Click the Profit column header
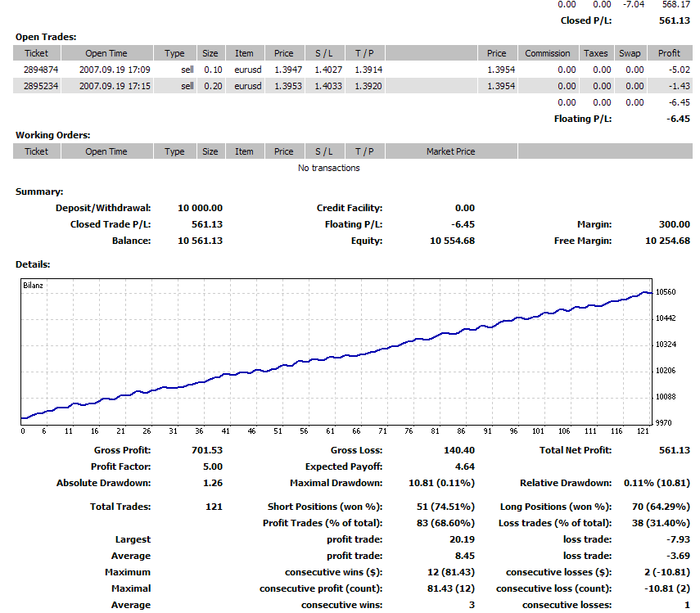The height and width of the screenshot is (613, 700). pos(669,53)
